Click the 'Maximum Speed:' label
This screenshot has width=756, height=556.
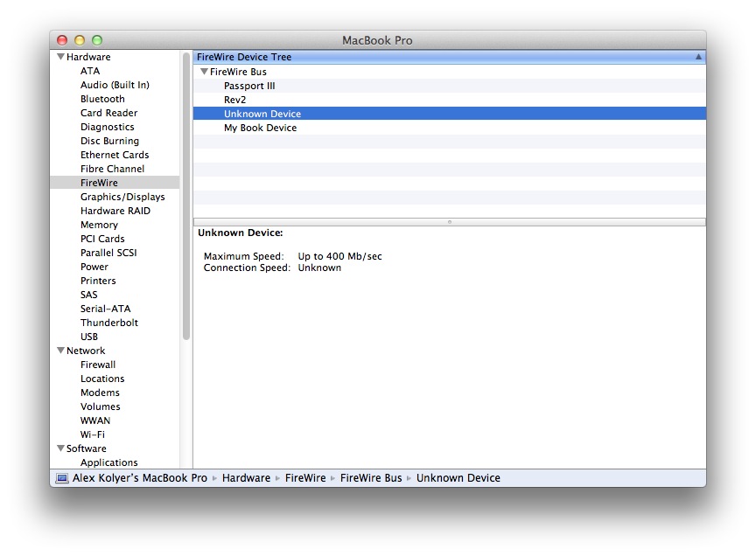point(244,256)
